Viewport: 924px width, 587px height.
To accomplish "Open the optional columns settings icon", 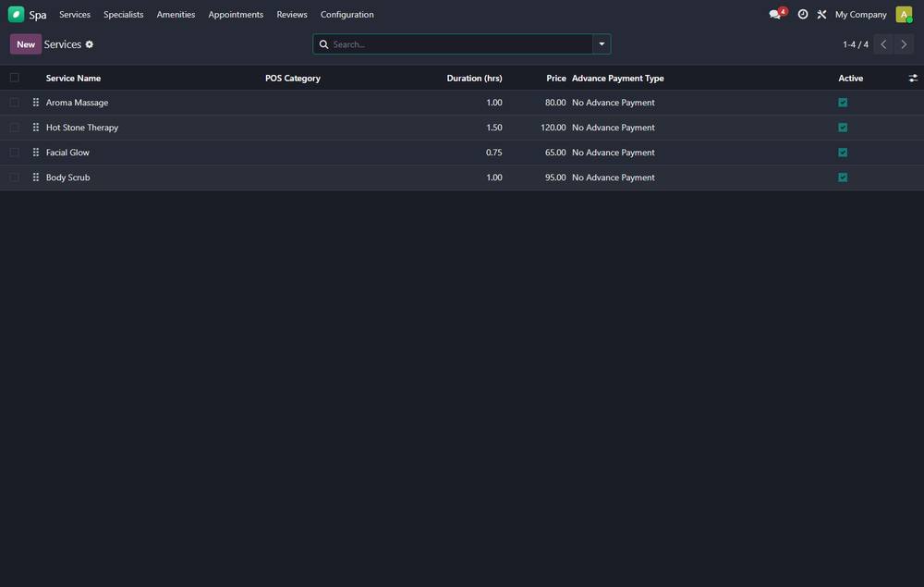I will (913, 78).
